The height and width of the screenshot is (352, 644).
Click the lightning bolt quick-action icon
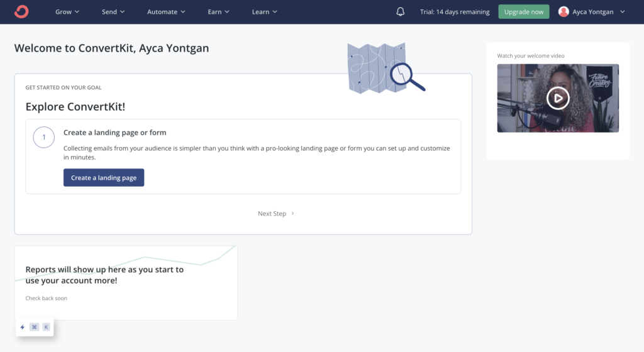tap(23, 327)
